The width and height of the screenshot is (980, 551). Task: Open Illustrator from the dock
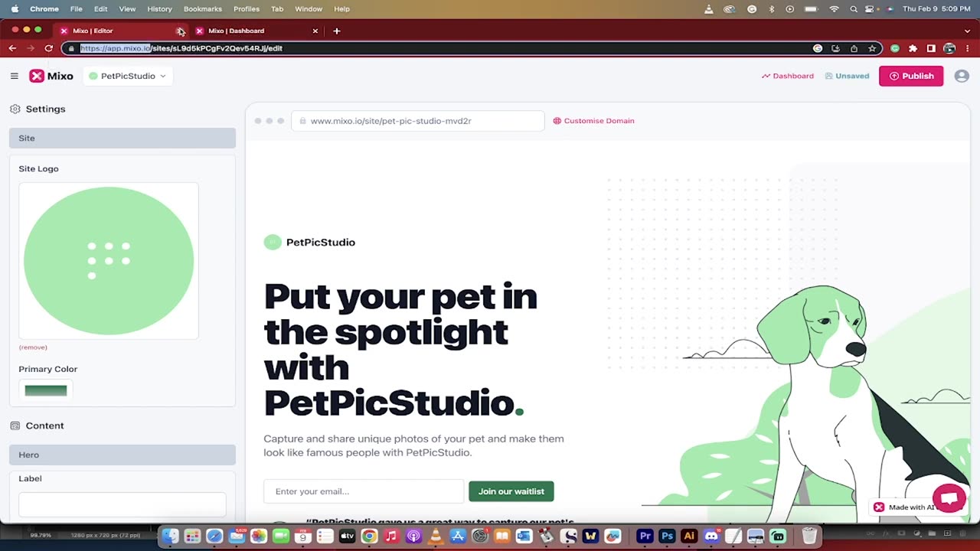tap(689, 536)
